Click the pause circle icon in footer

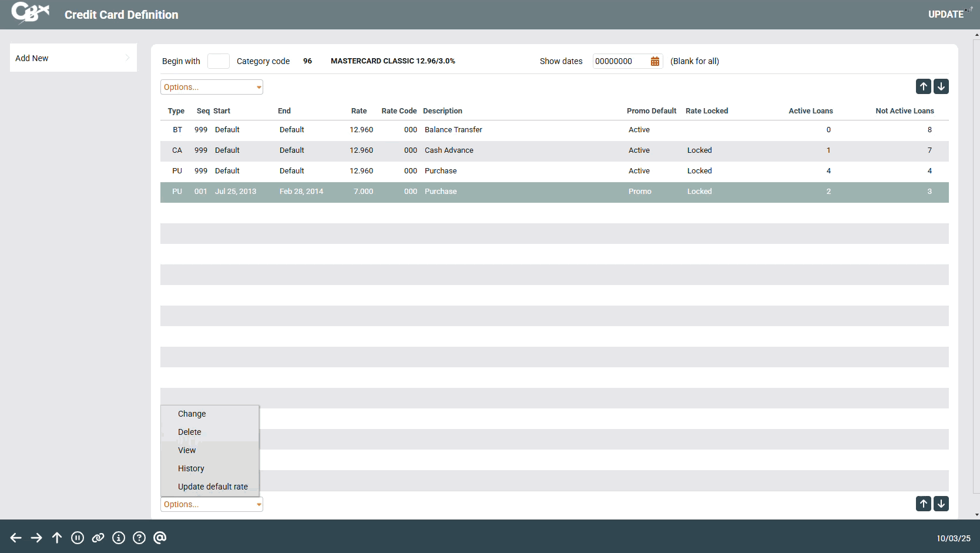pyautogui.click(x=78, y=538)
